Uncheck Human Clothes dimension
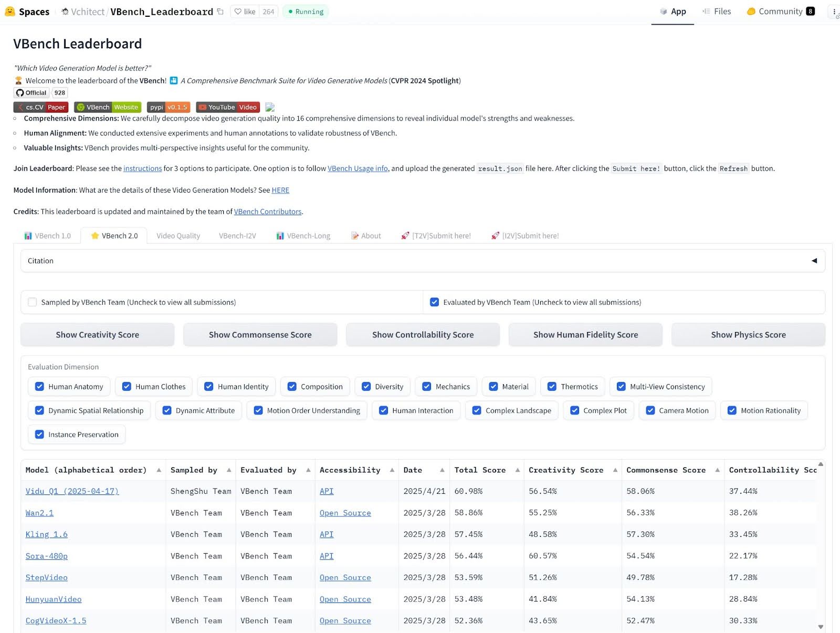Screen dimensions: 840x633 coord(127,387)
